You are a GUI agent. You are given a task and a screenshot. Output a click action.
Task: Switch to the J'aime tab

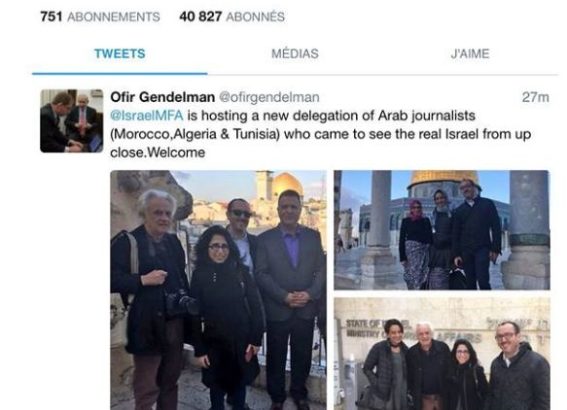470,54
